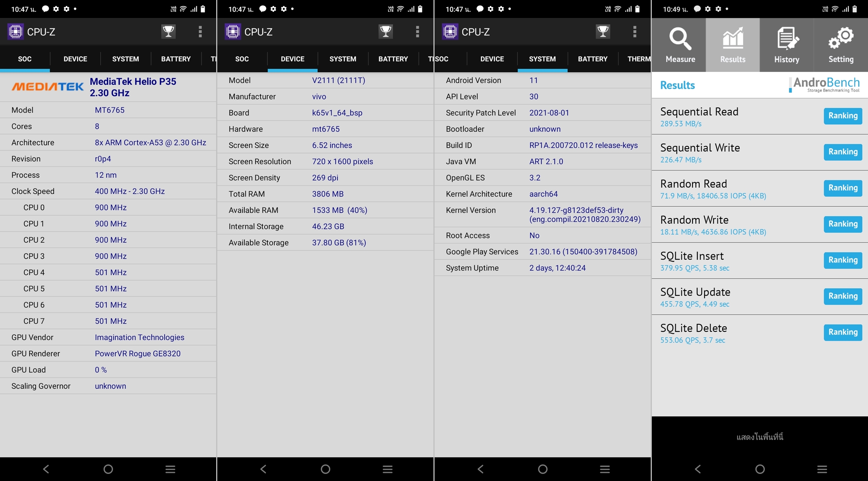
Task: Select SOC tab in first CPU-Z screen
Action: click(25, 59)
